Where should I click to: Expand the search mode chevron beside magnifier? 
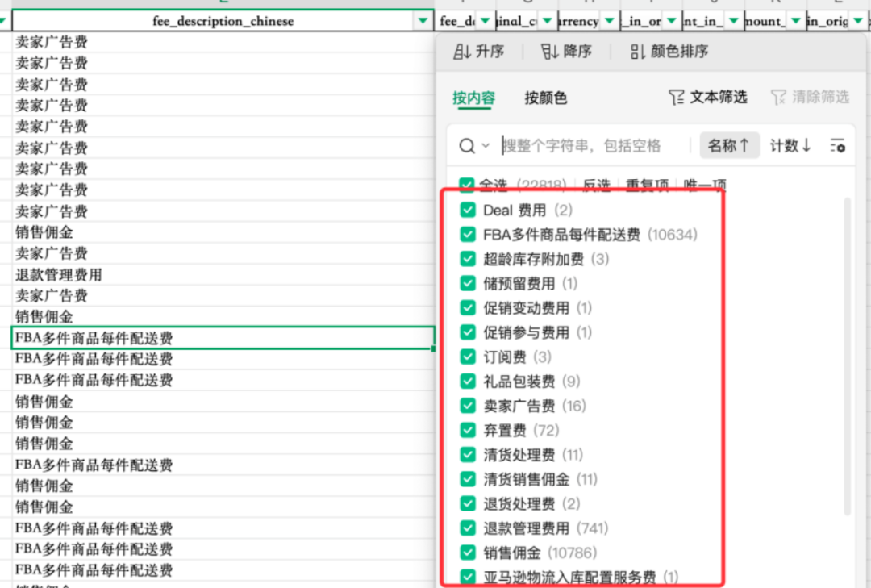(x=484, y=146)
